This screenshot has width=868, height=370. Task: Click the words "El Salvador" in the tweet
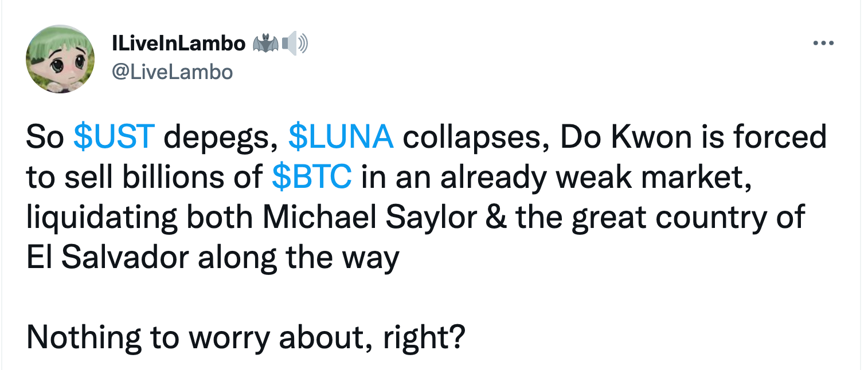point(107,258)
